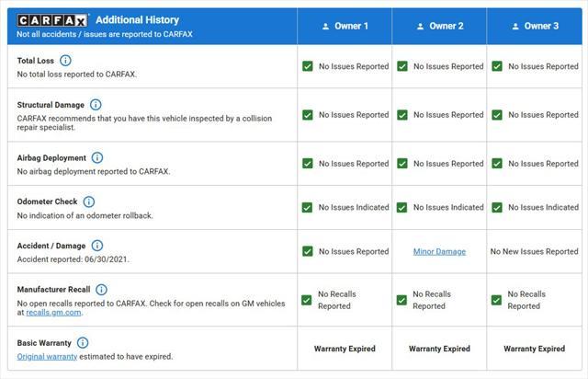Select the Owner 2 column header

[x=439, y=27]
